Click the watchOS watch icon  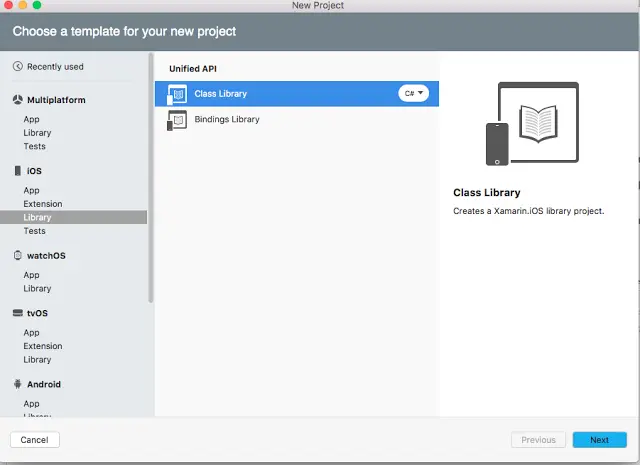[x=18, y=255]
